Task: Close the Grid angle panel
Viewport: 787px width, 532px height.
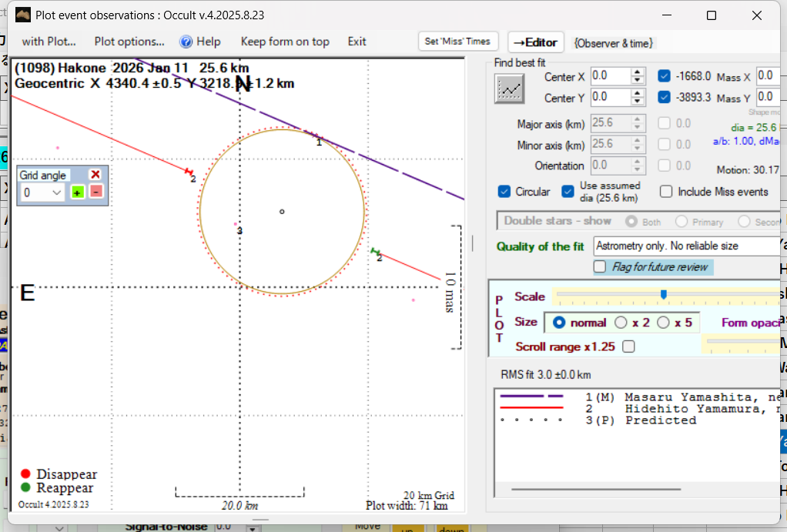Action: (95, 175)
